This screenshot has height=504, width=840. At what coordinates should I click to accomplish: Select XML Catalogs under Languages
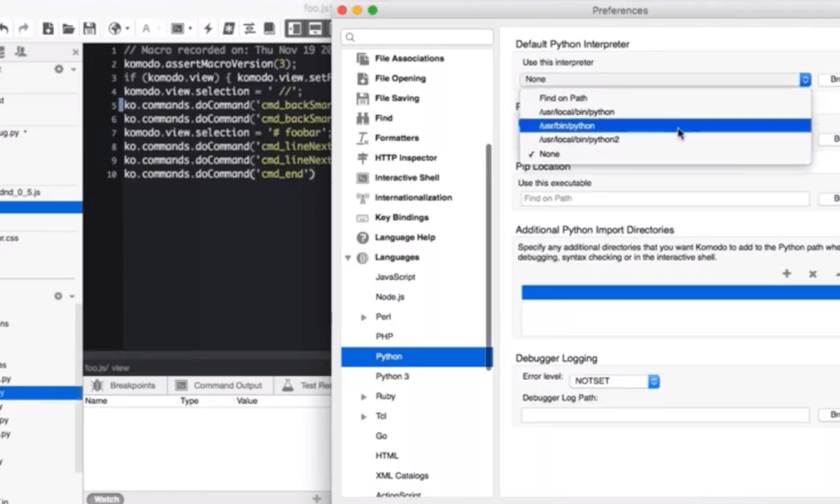(402, 476)
